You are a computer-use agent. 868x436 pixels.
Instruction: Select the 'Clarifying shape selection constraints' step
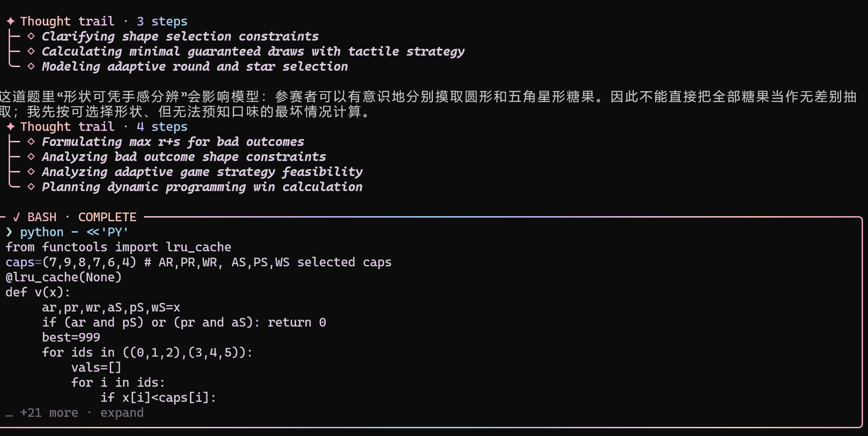pos(180,36)
